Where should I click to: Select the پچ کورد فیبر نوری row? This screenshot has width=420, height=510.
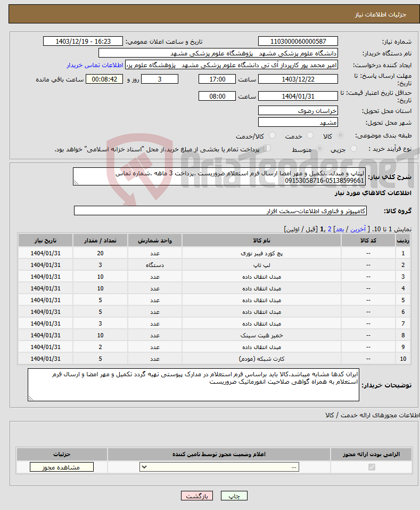215,253
